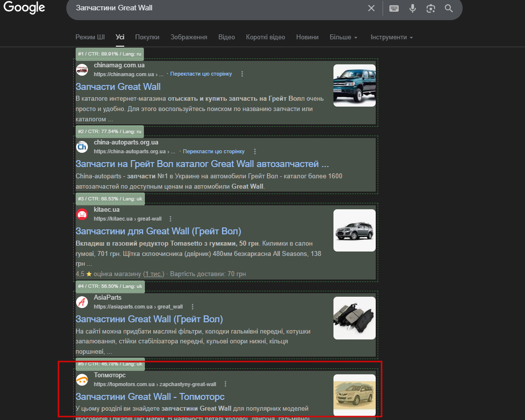Viewport: 525px width, 420px height.
Task: Click the chinamag.com.ua site name
Action: [119, 65]
